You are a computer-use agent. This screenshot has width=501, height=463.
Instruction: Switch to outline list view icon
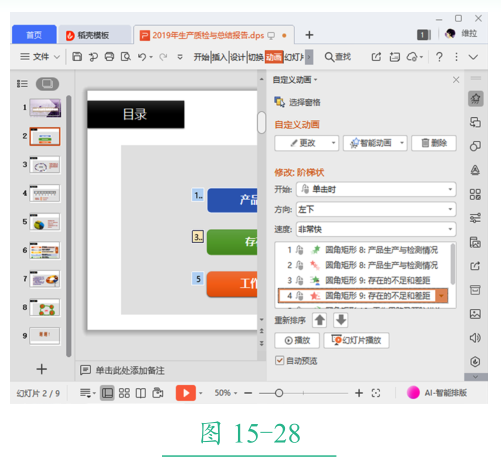(22, 84)
